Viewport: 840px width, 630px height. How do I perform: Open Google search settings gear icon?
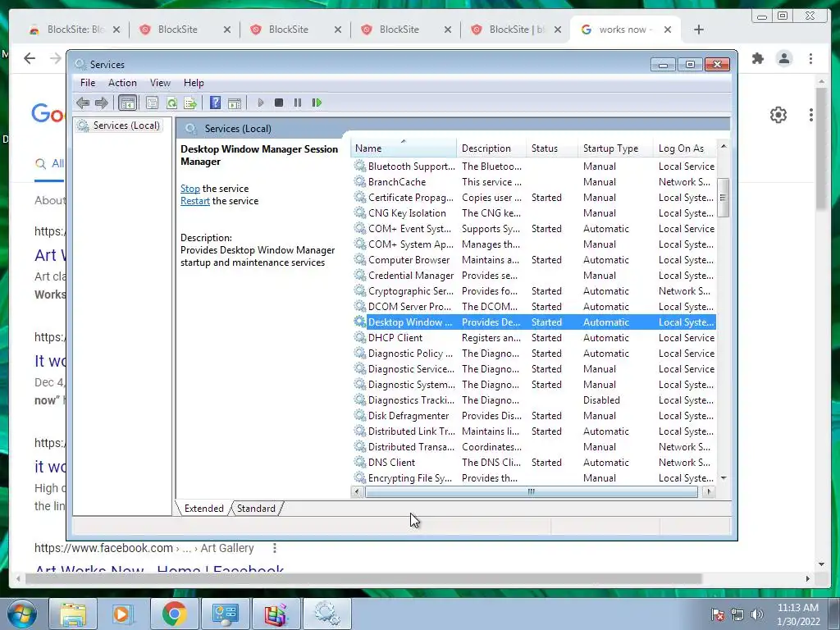pyautogui.click(x=778, y=115)
